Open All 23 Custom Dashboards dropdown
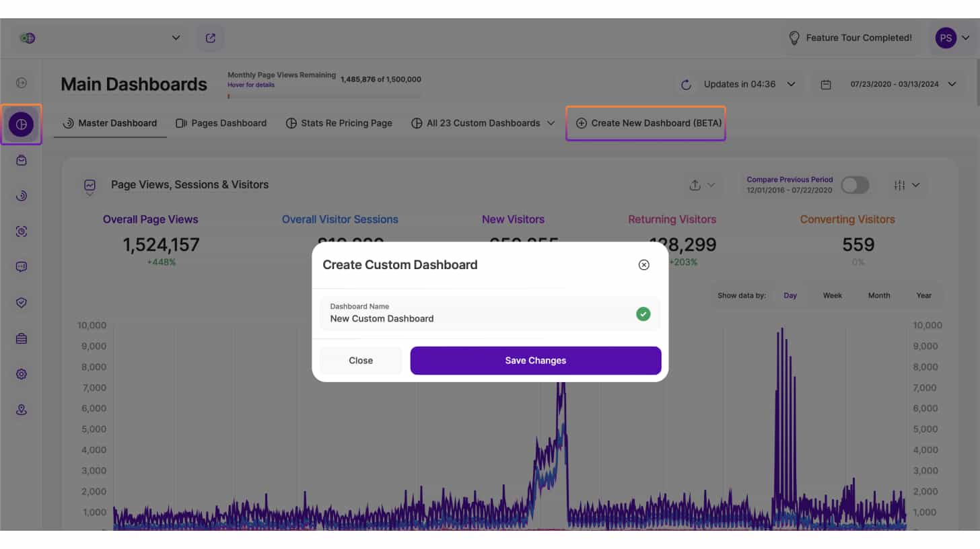The image size is (980, 549). coord(483,123)
